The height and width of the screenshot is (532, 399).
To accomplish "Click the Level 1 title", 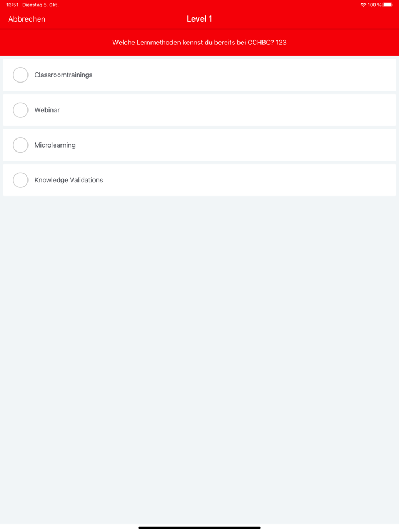I will click(199, 19).
